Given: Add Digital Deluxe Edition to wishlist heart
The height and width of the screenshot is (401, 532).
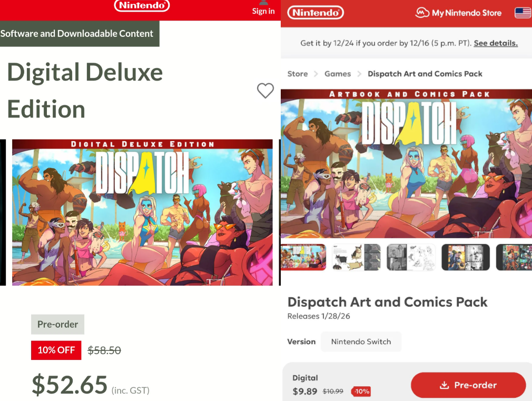Looking at the screenshot, I should point(265,91).
